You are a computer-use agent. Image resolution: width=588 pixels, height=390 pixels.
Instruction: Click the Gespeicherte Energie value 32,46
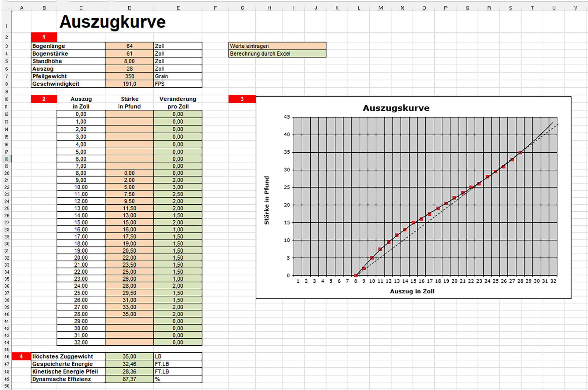[x=129, y=364]
